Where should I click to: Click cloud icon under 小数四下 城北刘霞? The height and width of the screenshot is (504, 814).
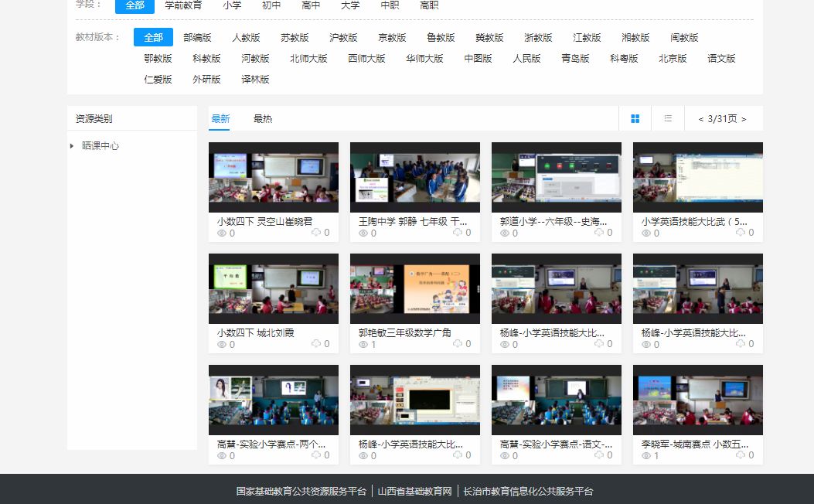click(x=316, y=343)
